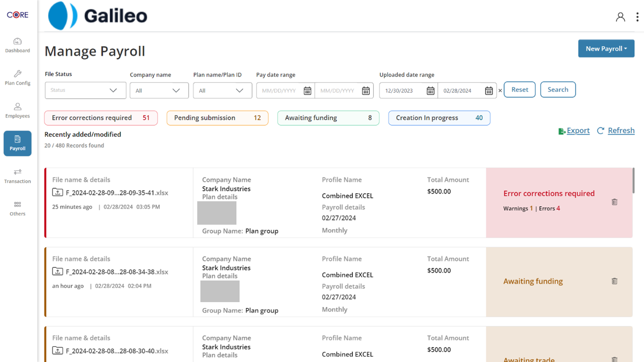
Task: Click Error corrections required status text
Action: [x=549, y=194]
